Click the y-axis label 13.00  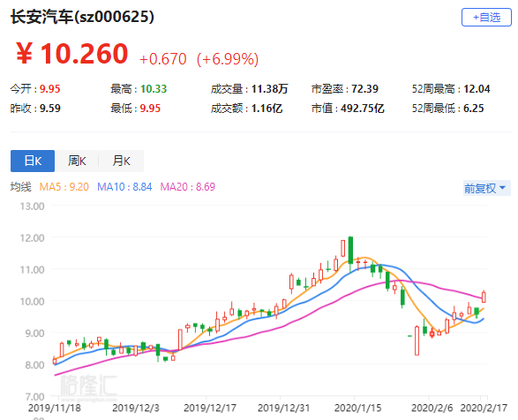32,206
